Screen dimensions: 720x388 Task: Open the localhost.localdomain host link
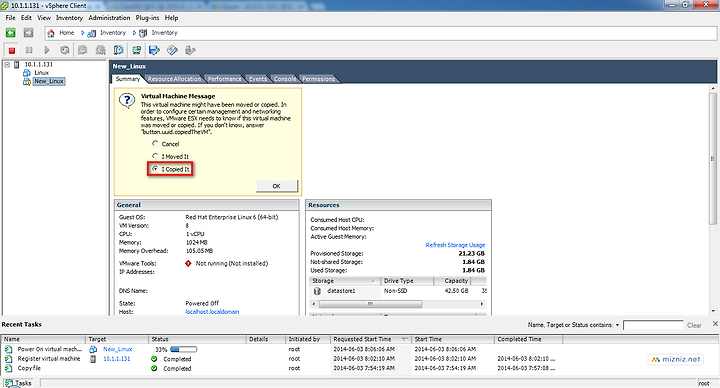click(x=212, y=312)
